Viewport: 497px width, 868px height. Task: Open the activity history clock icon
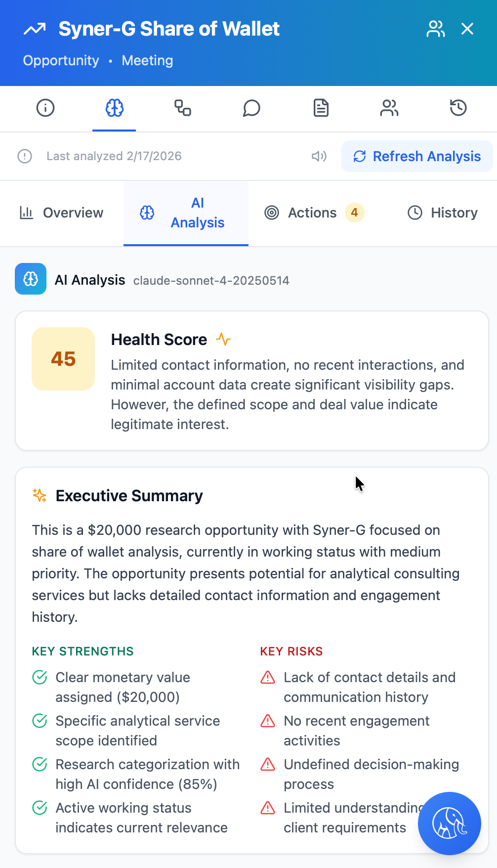458,108
